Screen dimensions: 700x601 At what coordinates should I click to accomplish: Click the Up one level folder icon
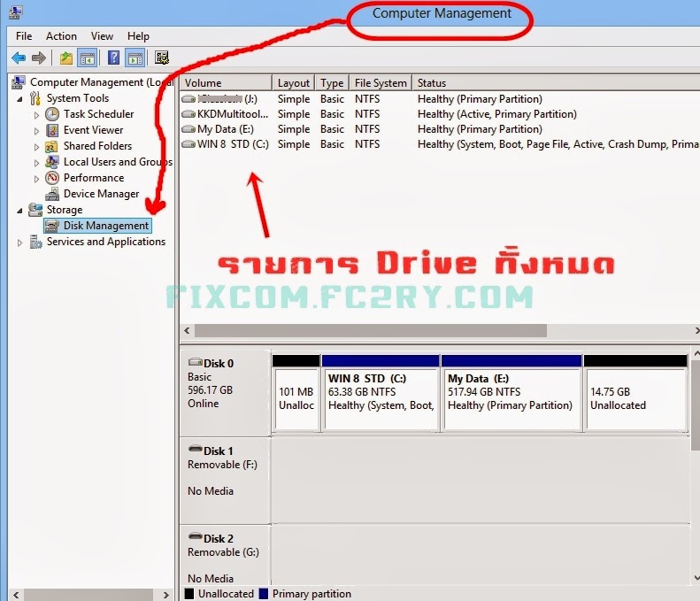(x=66, y=58)
